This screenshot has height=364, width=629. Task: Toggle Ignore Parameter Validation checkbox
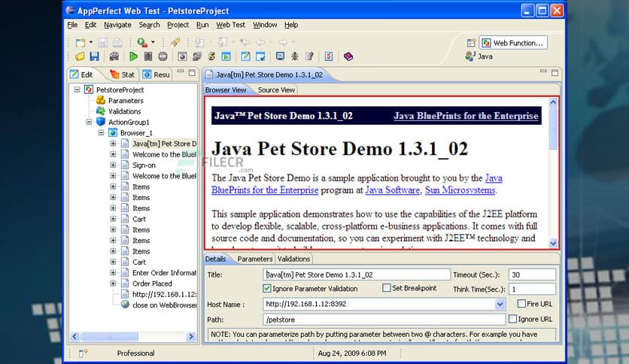click(x=267, y=288)
